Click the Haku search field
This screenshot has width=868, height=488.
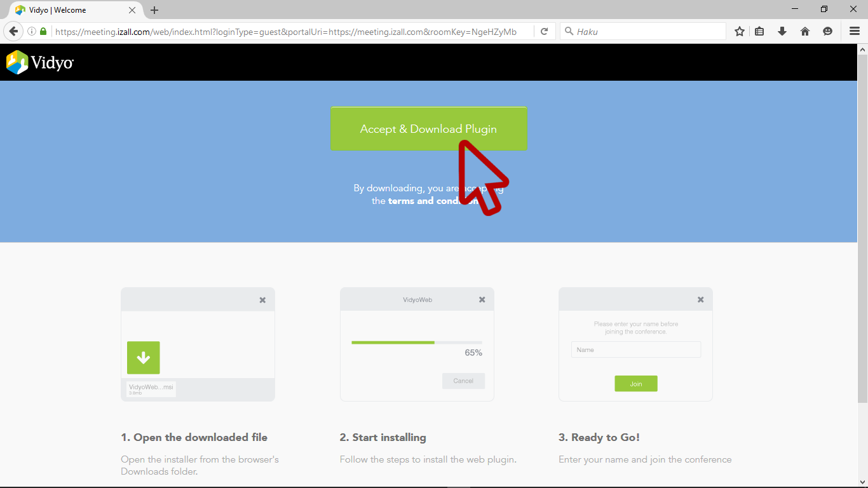coord(642,31)
